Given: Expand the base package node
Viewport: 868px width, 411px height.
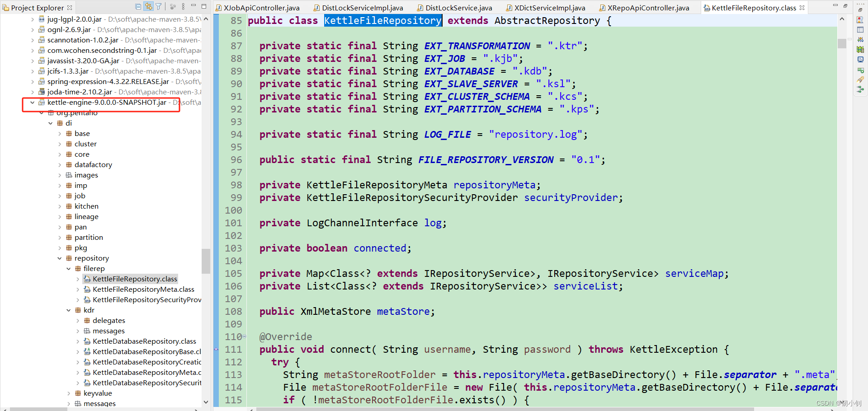Looking at the screenshot, I should tap(59, 134).
